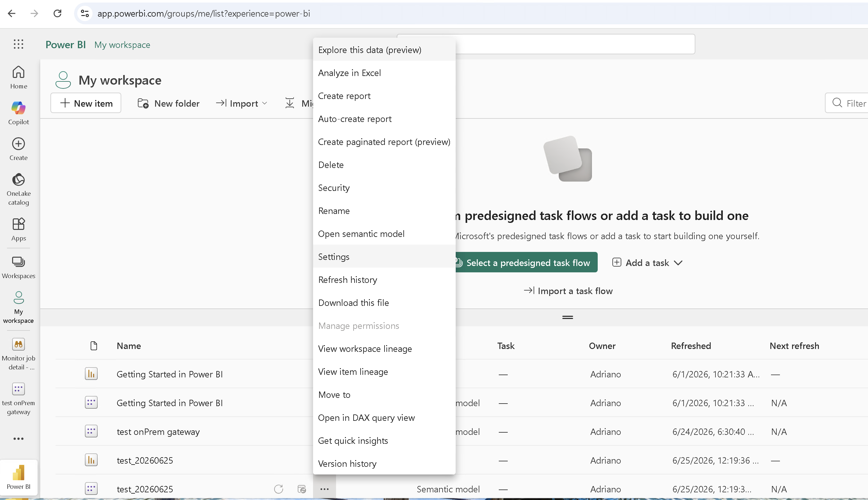
Task: Click the Task column header
Action: click(505, 346)
